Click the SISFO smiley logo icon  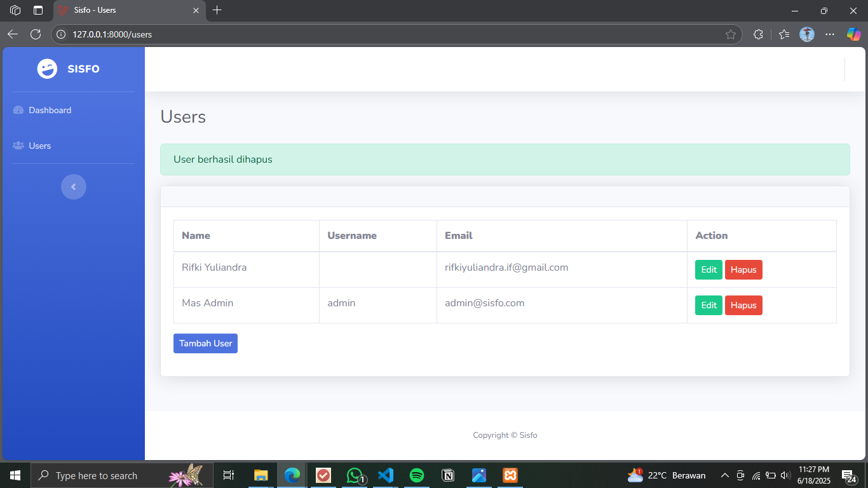pyautogui.click(x=47, y=69)
